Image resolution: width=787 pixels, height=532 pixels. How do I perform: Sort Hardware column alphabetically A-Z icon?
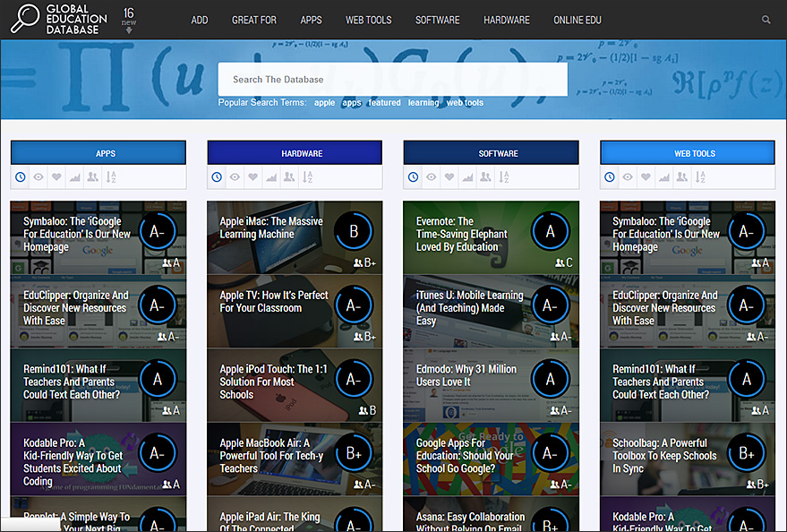click(307, 177)
